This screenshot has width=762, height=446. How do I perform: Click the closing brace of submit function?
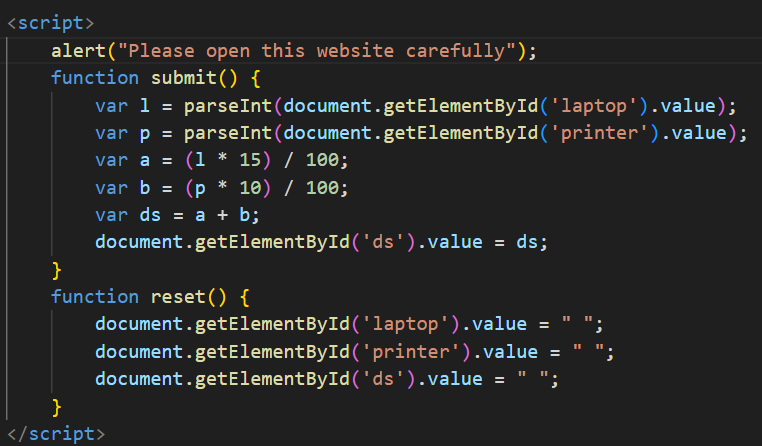[x=57, y=270]
